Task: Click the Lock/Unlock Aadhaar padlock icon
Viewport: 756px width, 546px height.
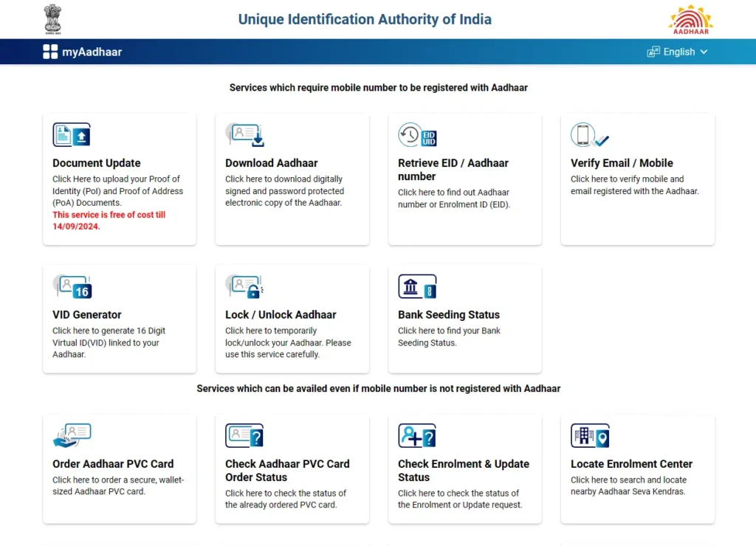Action: point(245,287)
